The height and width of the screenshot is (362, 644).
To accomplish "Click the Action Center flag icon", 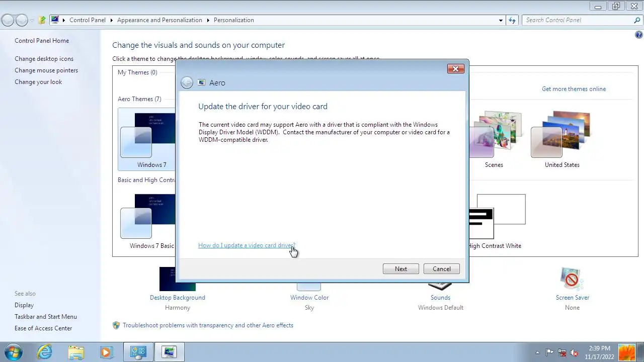I will pyautogui.click(x=549, y=352).
